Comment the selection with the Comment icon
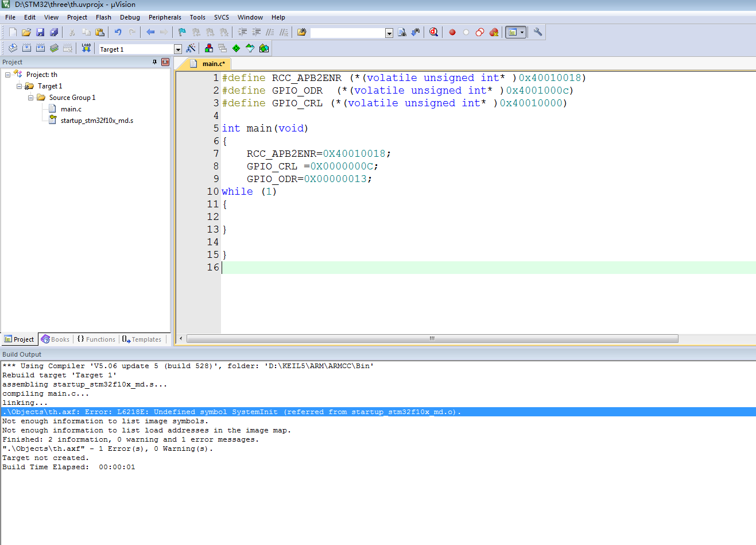This screenshot has height=545, width=756. 270,32
